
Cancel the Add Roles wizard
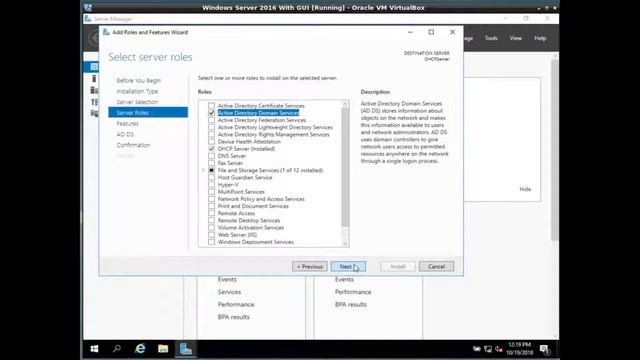coord(436,267)
